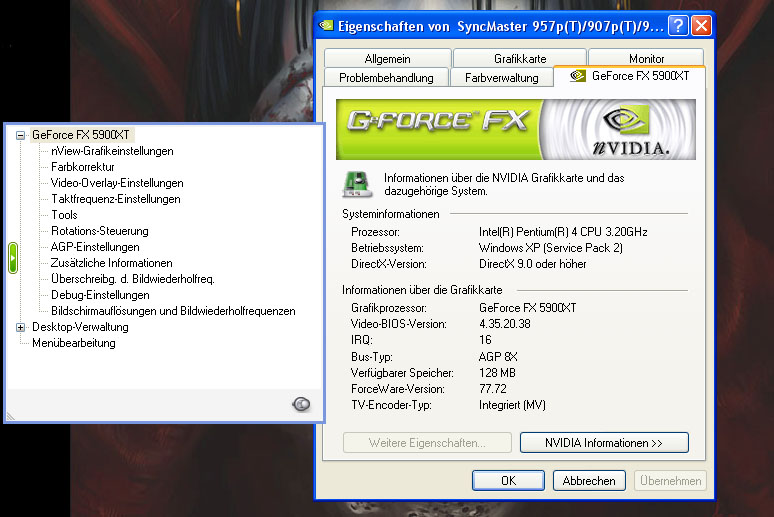This screenshot has height=517, width=774.
Task: Open the Rotations-Steuerung entry
Action: pyautogui.click(x=100, y=231)
